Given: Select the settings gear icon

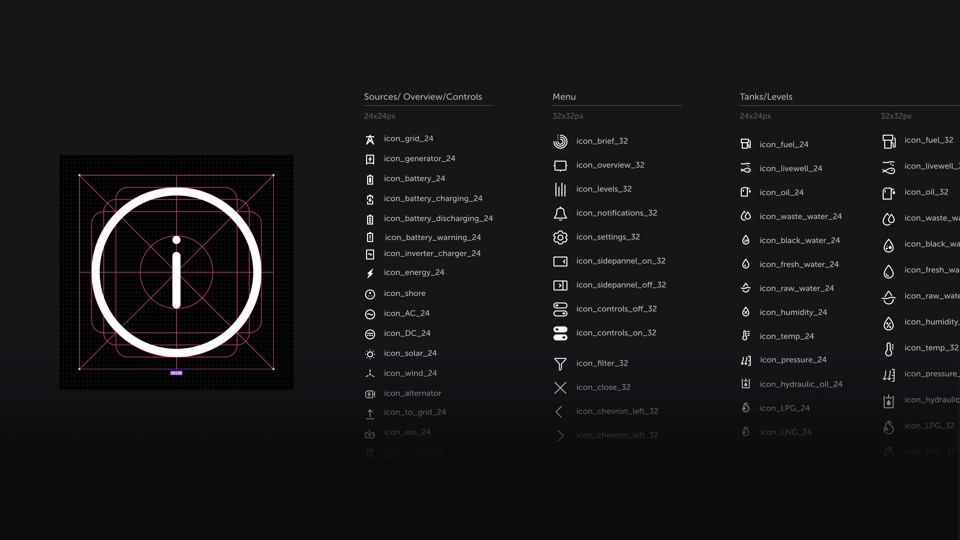Looking at the screenshot, I should tap(560, 238).
